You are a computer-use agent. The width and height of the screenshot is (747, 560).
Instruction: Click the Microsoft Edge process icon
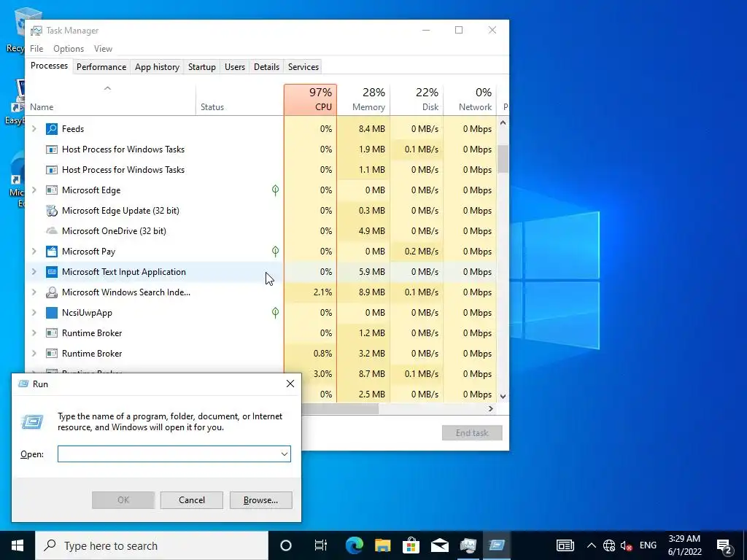tap(52, 190)
